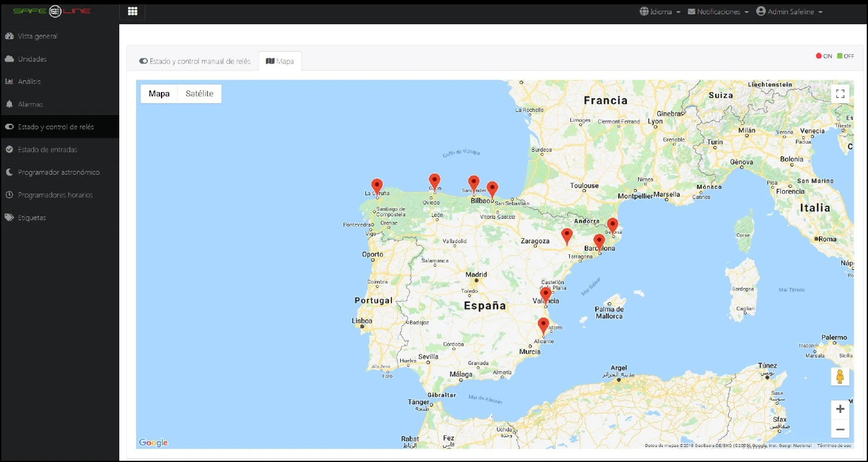
Task: Click the map zoom in plus button
Action: (840, 409)
